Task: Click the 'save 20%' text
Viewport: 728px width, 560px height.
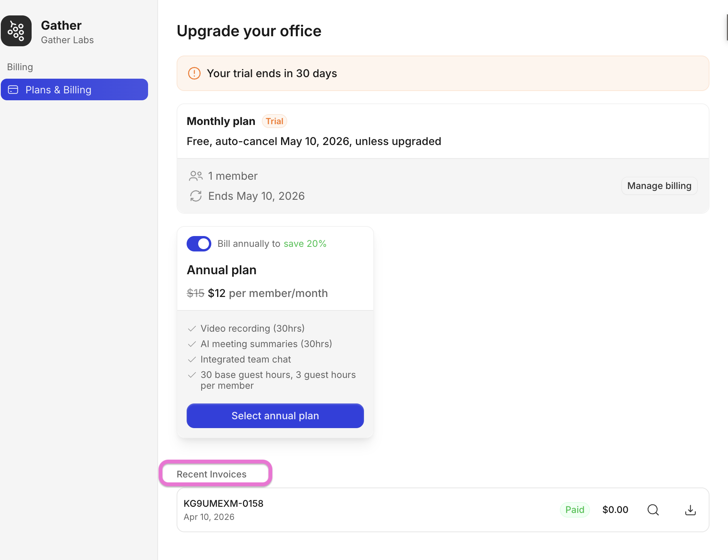Action: 305,244
